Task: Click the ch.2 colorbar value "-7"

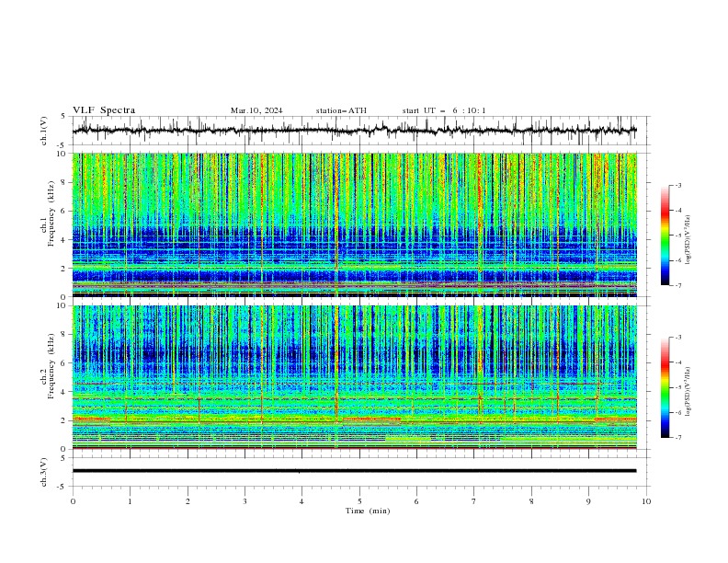Action: pyautogui.click(x=678, y=437)
